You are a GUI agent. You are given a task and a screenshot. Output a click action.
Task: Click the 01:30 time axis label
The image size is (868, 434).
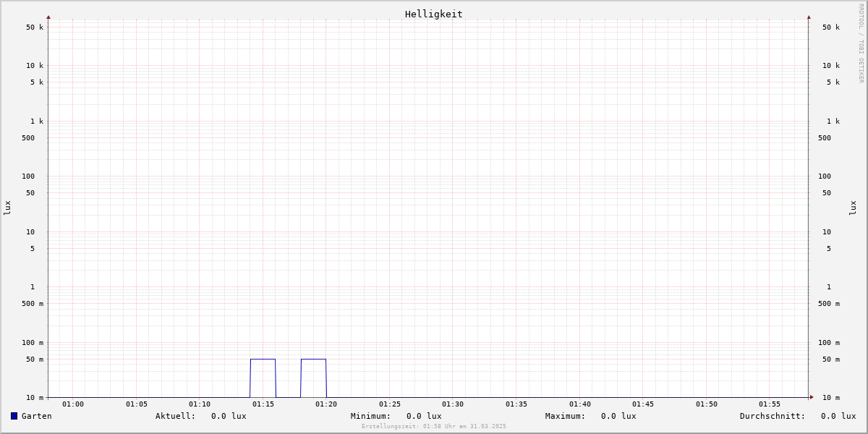point(453,404)
